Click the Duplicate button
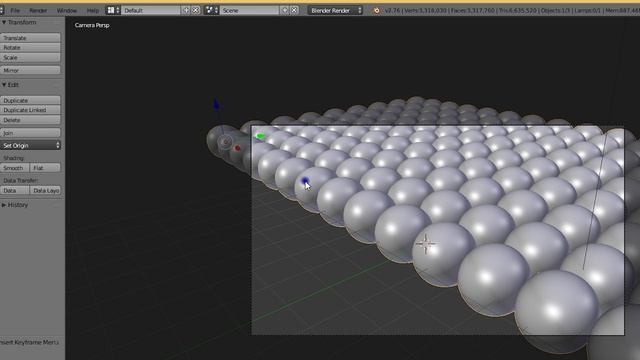 point(31,100)
